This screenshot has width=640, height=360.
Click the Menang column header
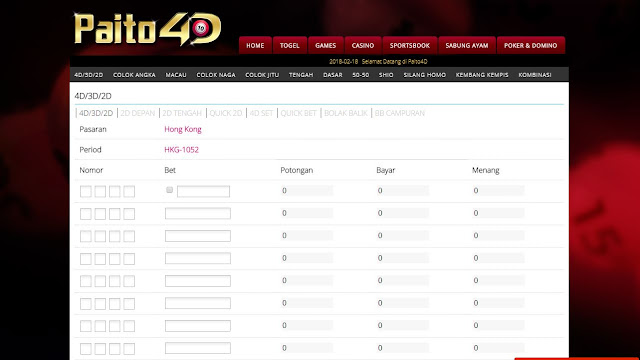pyautogui.click(x=486, y=170)
